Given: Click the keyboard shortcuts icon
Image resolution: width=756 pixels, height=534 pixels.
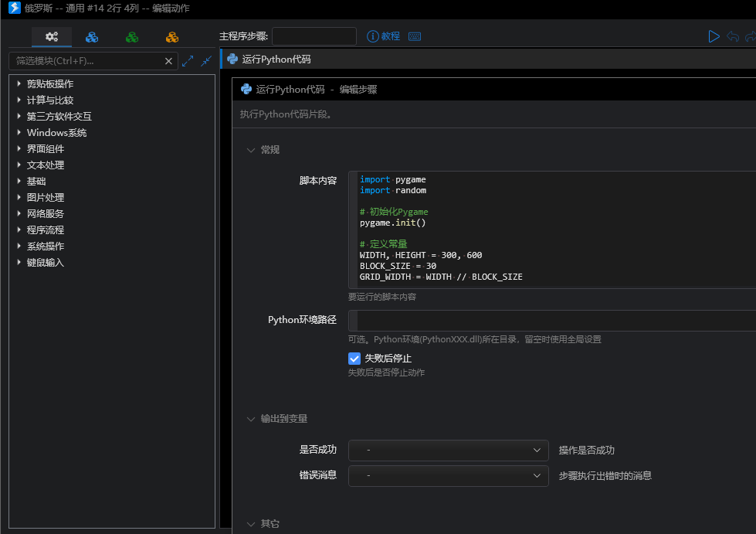Looking at the screenshot, I should click(415, 36).
